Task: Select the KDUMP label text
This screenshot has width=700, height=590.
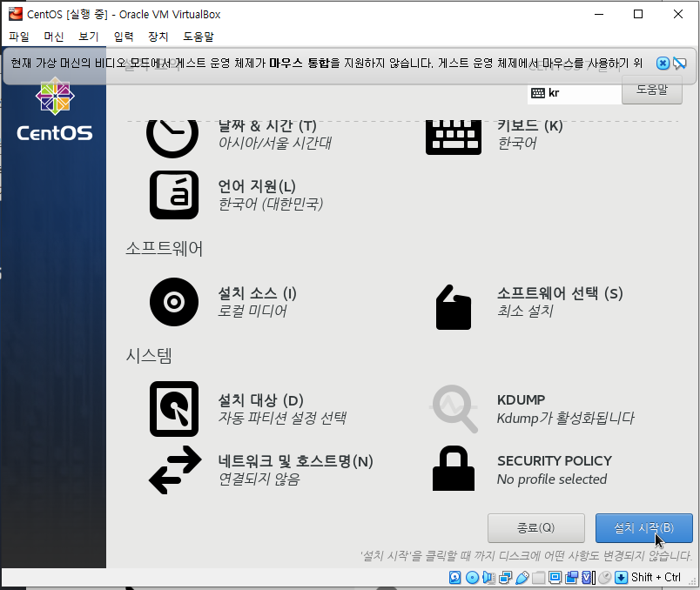Action: (521, 400)
